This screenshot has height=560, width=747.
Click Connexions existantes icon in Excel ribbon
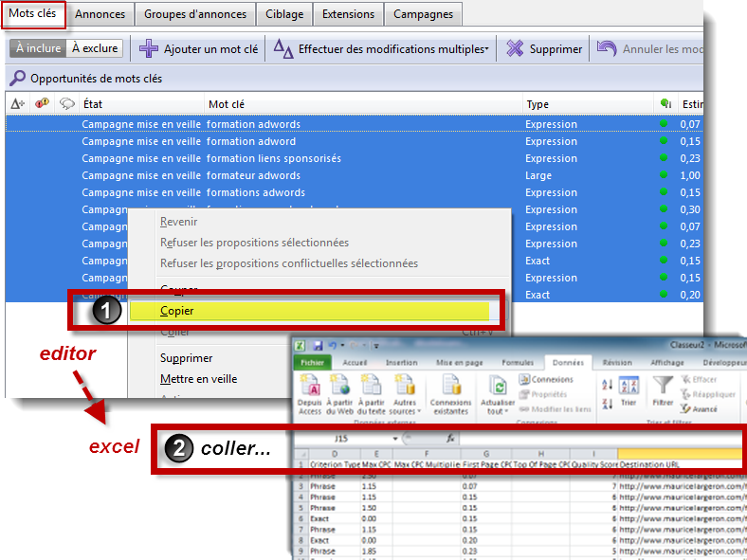click(450, 386)
